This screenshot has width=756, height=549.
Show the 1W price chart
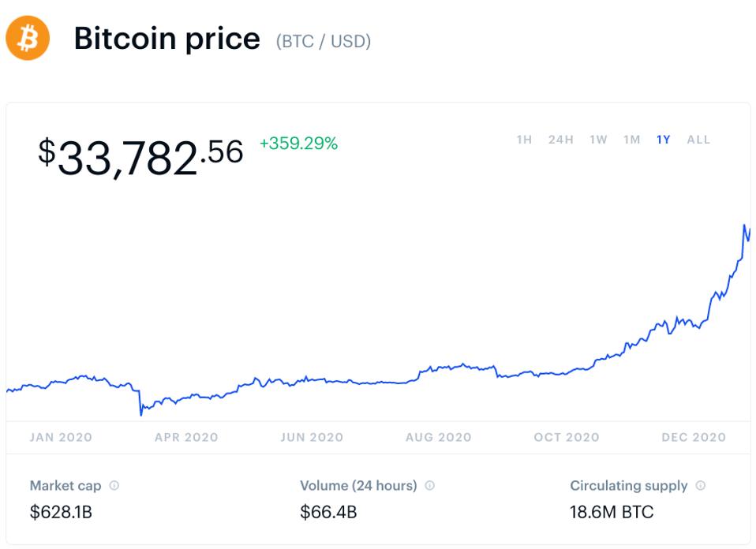coord(598,140)
